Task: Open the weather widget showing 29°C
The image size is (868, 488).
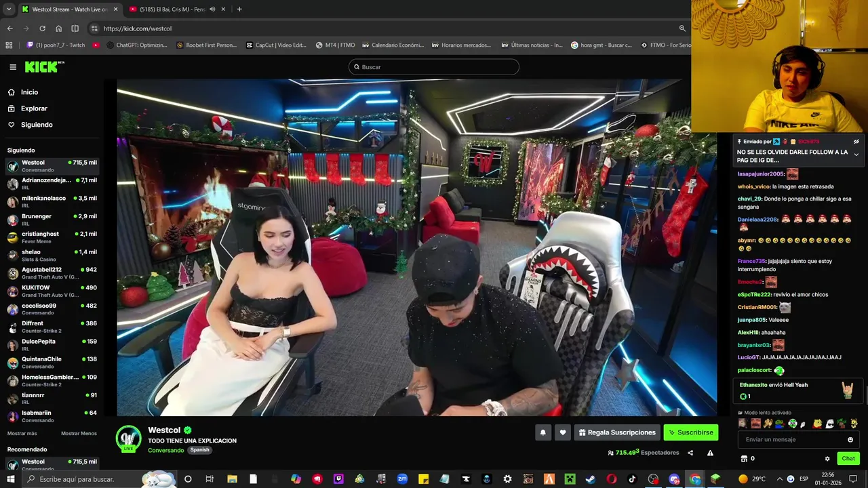Action: tap(753, 479)
